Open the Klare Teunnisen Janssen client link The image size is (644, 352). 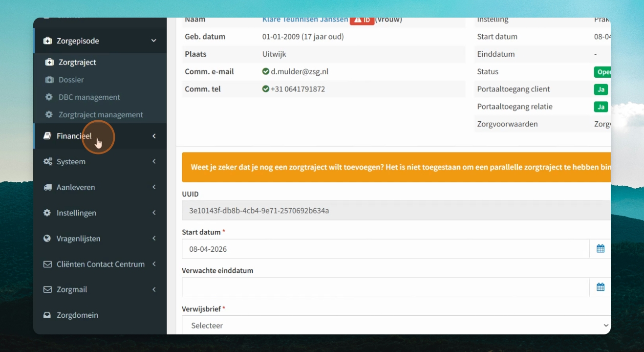305,20
